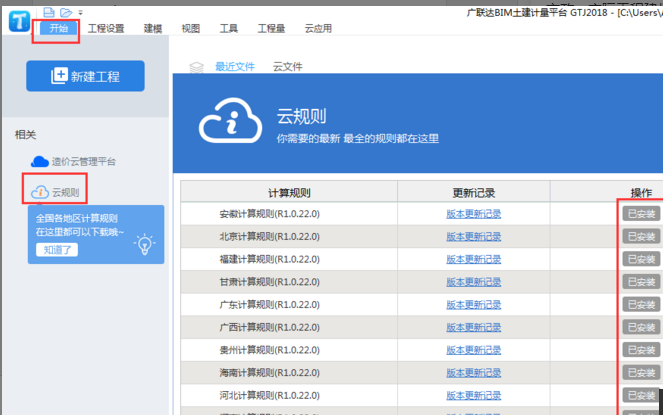
Task: Click the 相关 section label
Action: click(x=25, y=135)
